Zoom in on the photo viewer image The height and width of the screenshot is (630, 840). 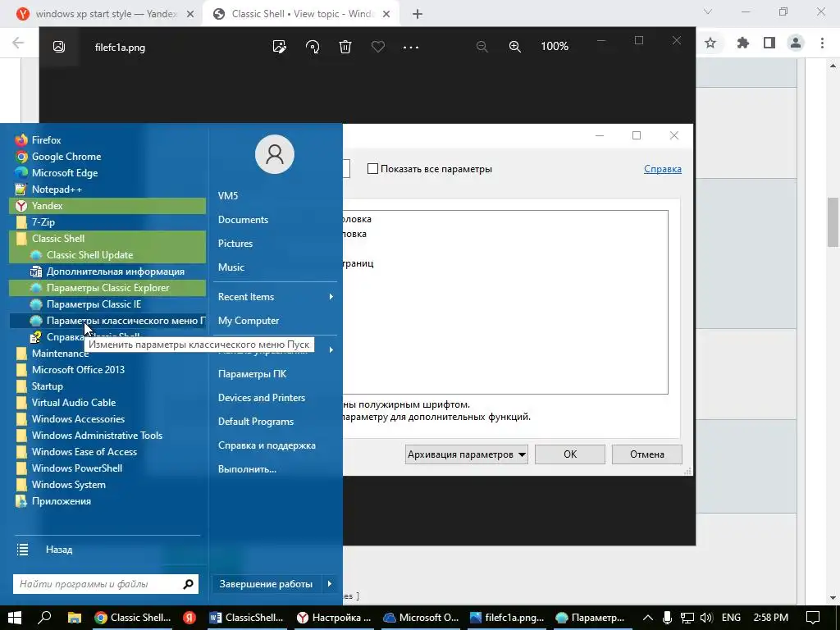[515, 47]
